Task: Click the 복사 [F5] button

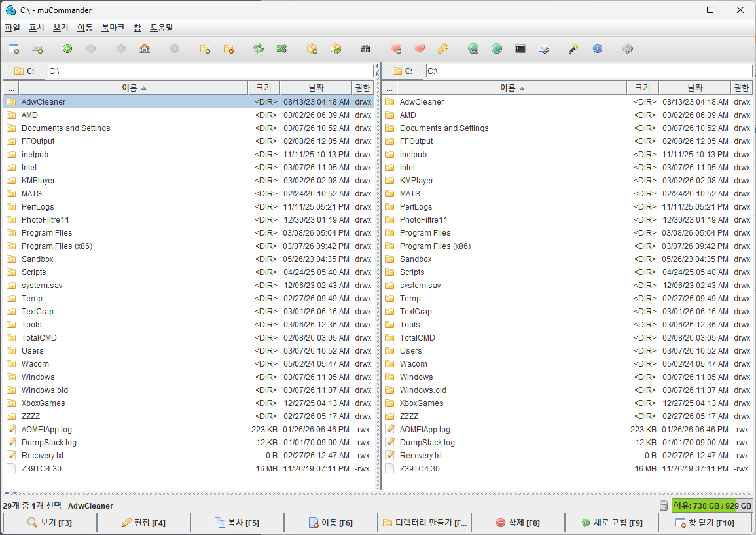Action: [237, 523]
